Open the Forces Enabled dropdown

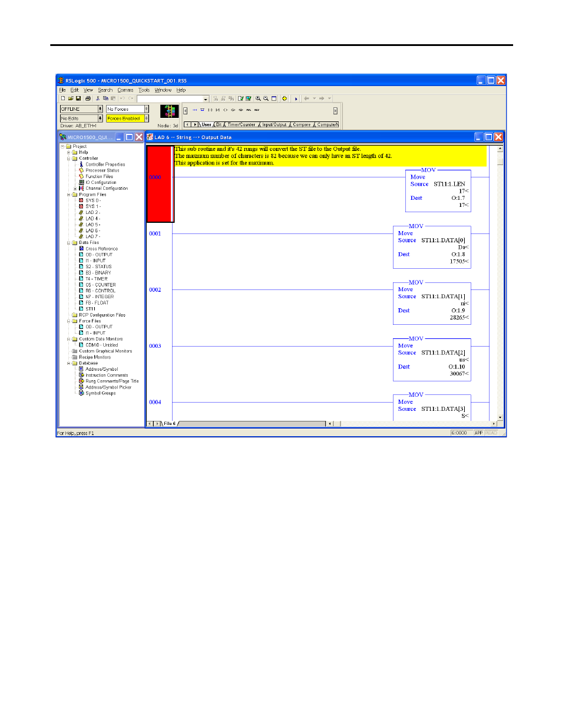(147, 118)
